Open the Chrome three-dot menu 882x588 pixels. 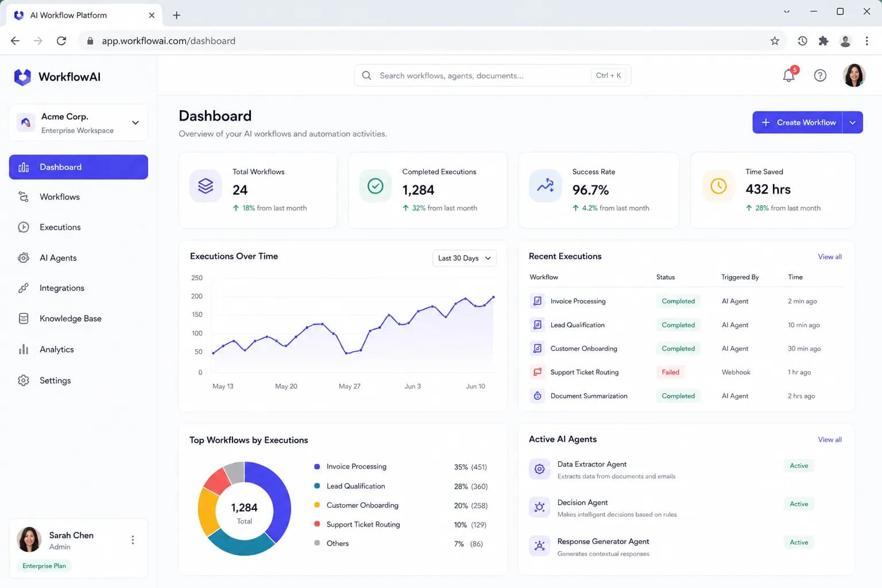pos(866,41)
